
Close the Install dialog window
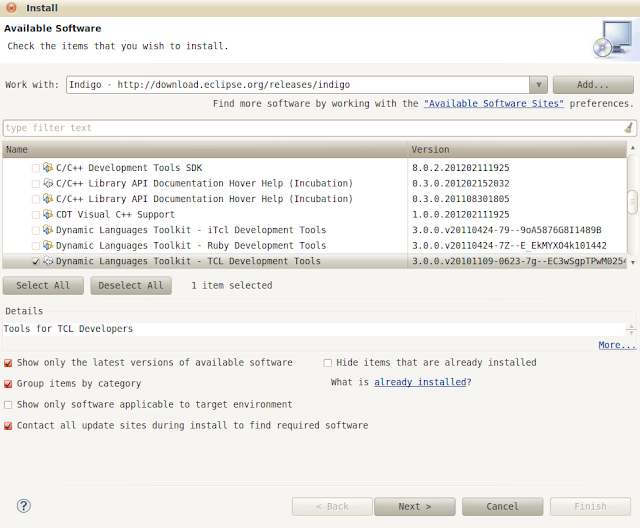[11, 8]
